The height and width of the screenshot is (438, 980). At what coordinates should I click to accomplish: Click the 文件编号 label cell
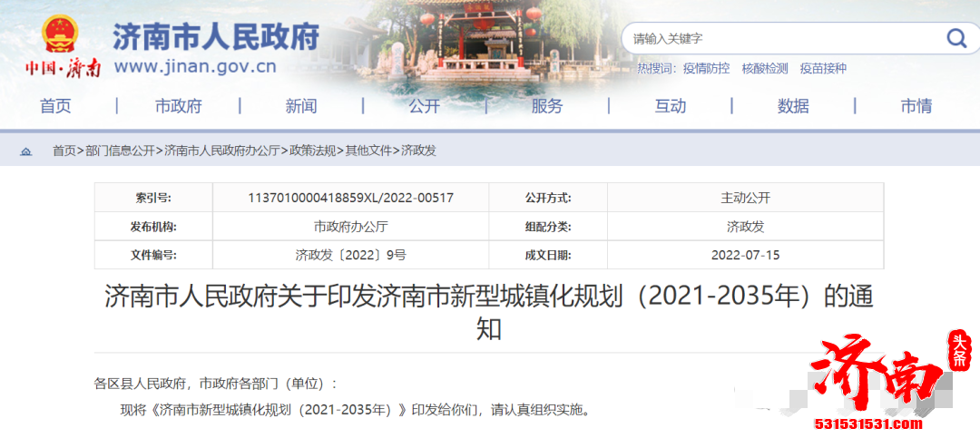(153, 255)
